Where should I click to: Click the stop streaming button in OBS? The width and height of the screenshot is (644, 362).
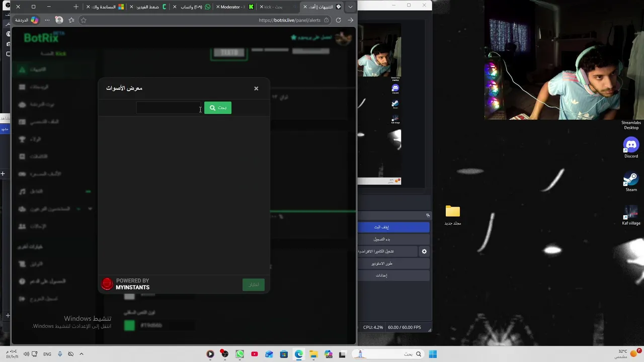(393, 227)
